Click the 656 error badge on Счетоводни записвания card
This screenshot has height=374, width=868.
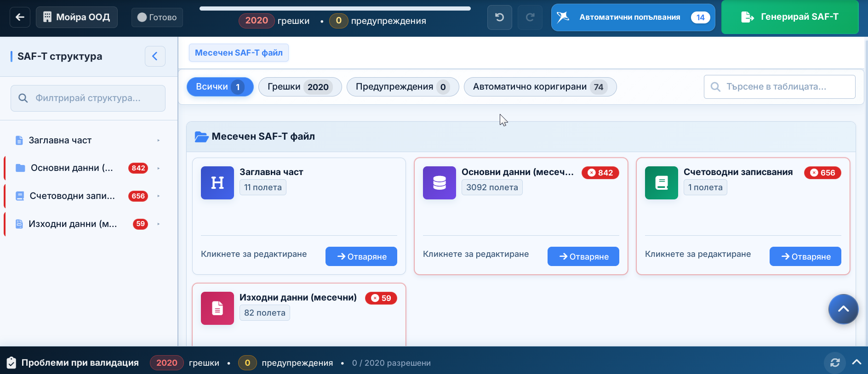(x=822, y=173)
